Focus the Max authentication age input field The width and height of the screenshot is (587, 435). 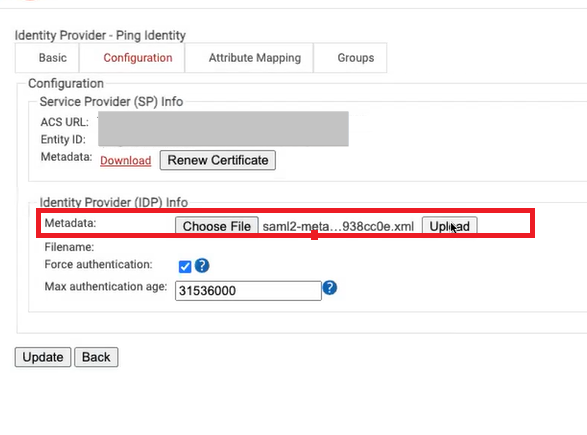coord(248,291)
